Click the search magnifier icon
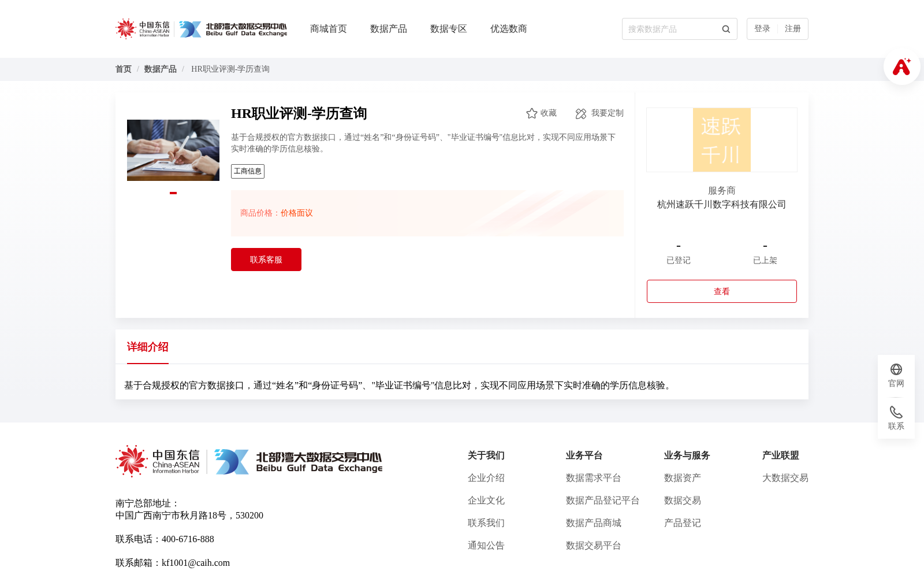Screen dimensions: 924x578 pyautogui.click(x=726, y=29)
